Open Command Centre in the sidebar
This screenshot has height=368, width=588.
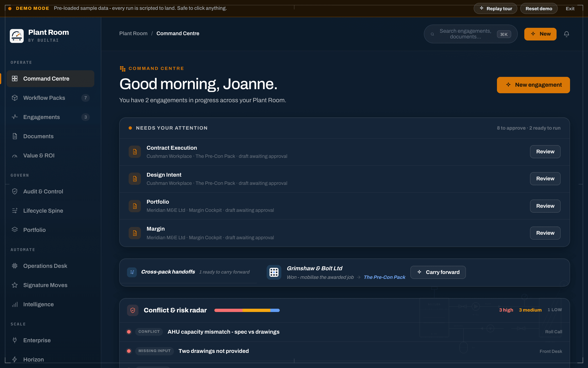(x=50, y=79)
